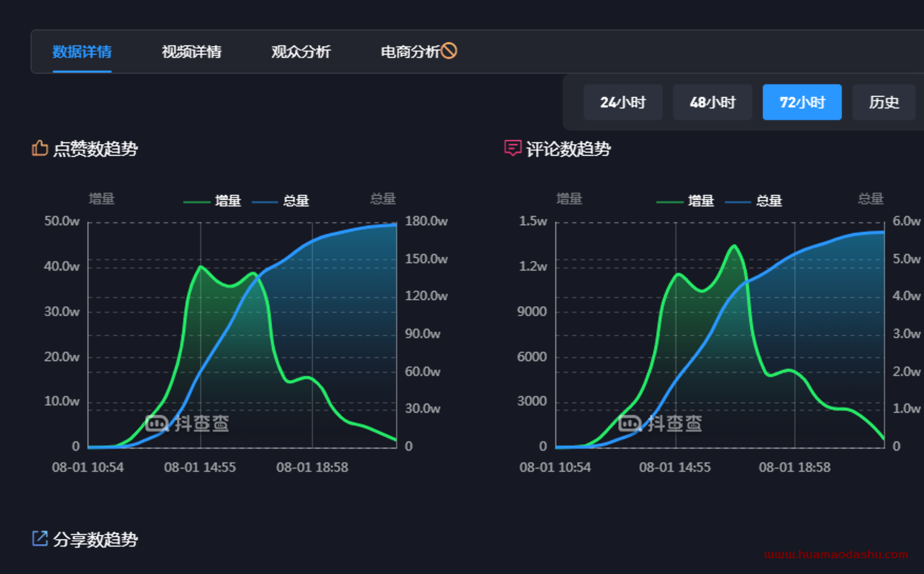The height and width of the screenshot is (574, 924).
Task: Click the 08-01 18:58 label under comments chart
Action: click(x=794, y=467)
